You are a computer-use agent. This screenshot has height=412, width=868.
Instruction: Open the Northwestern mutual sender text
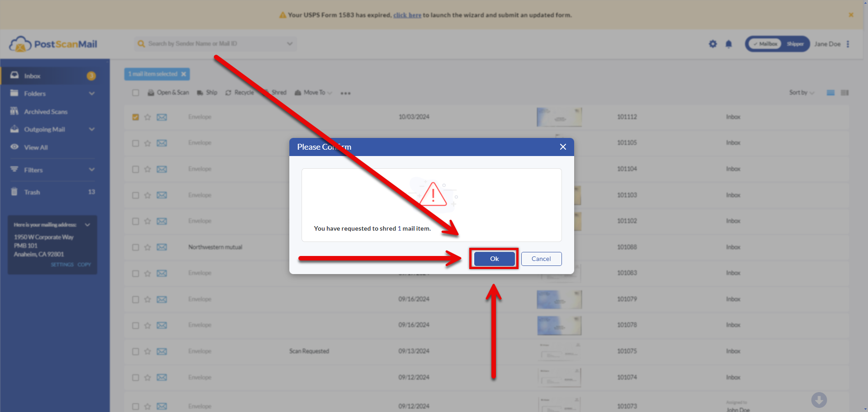coord(215,247)
